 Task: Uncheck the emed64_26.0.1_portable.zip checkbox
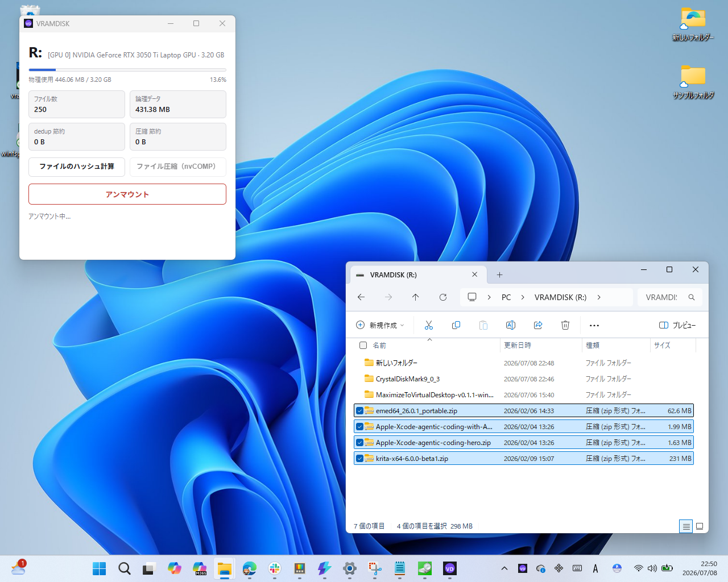click(x=360, y=410)
